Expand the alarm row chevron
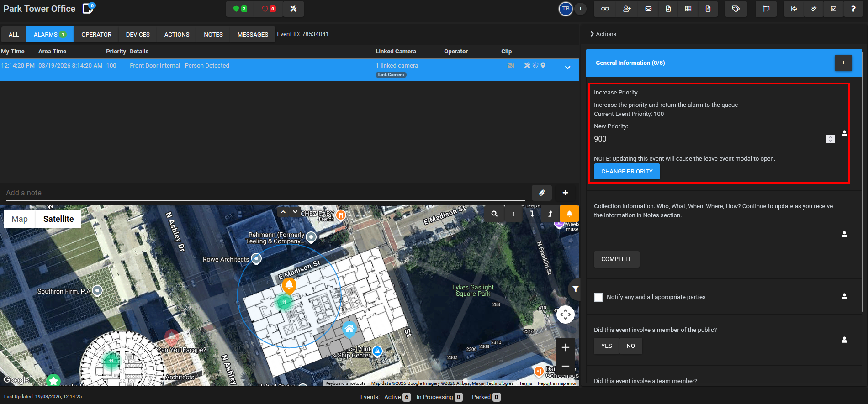868x404 pixels. pos(567,68)
